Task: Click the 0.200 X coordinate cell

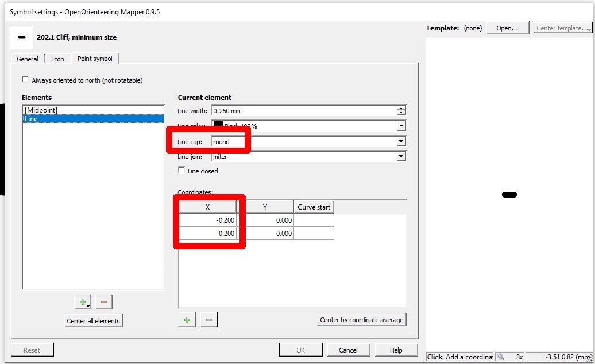Action: 207,233
